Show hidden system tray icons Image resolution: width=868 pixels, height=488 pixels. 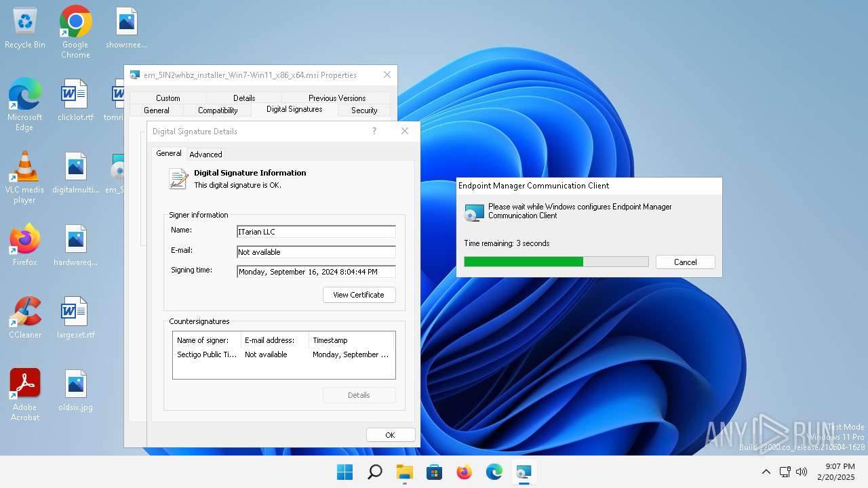point(766,472)
